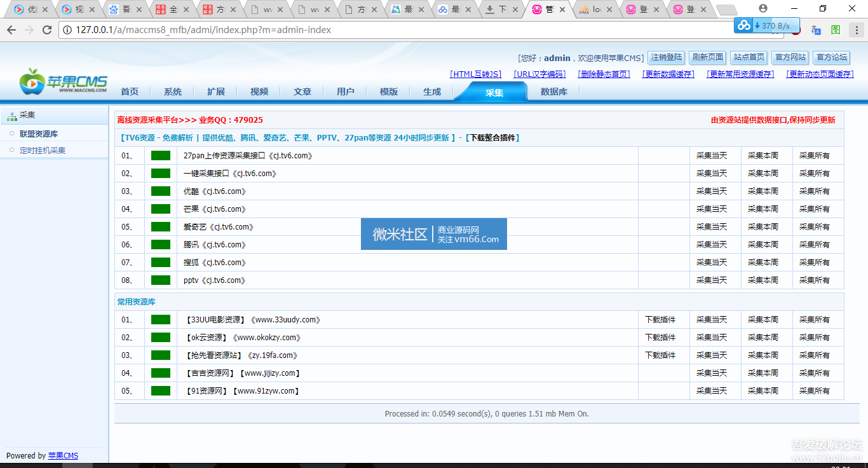Click the 官方网站 button
The width and height of the screenshot is (868, 468).
coord(790,57)
